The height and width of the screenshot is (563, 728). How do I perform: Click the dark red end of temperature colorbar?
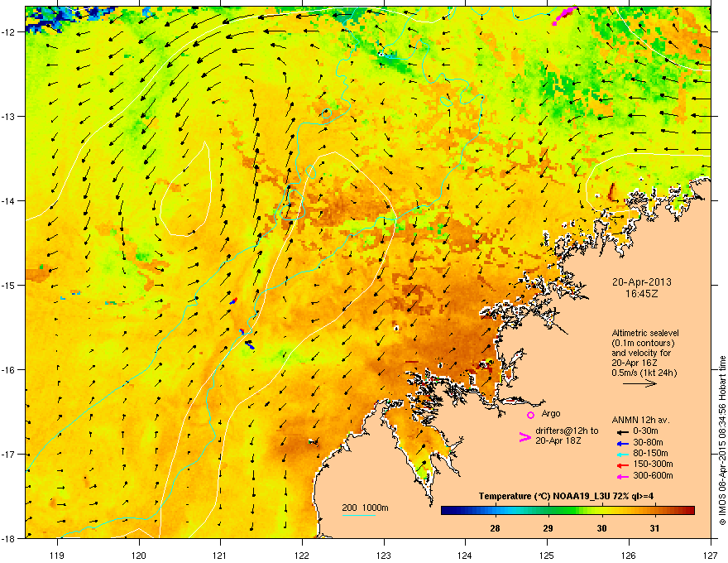(689, 511)
